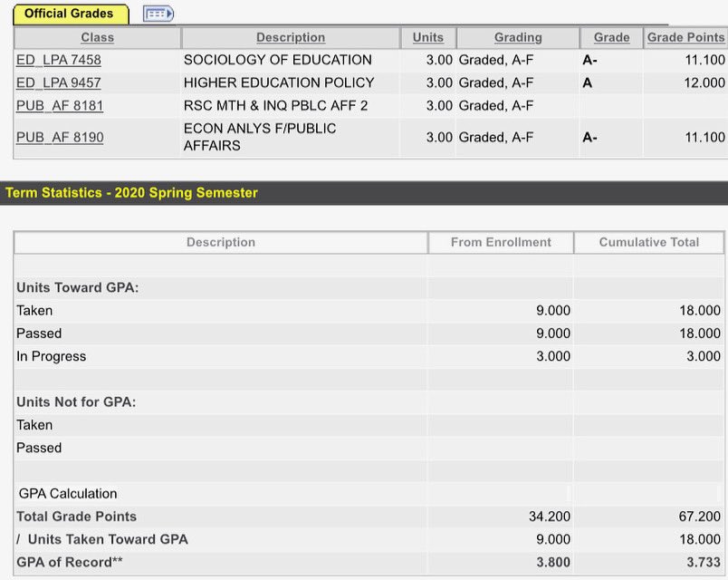Click the Total Grade Points label
Screen dimensions: 728x580
point(77,517)
